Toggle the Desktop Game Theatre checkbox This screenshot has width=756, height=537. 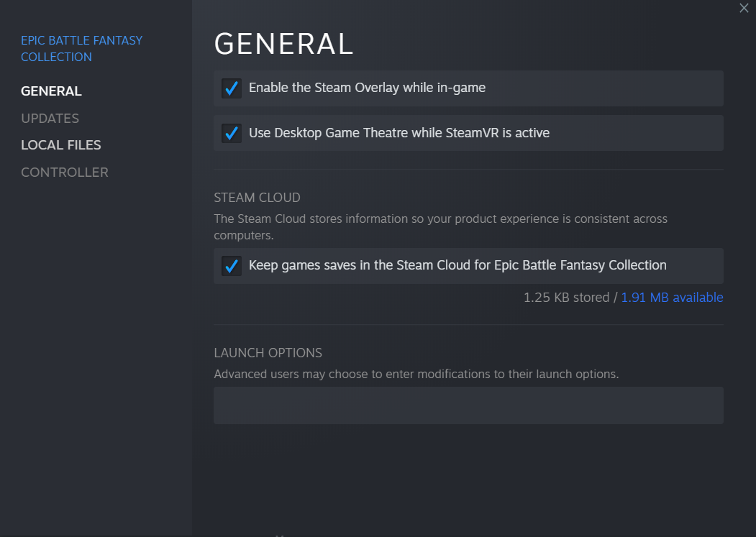coord(232,133)
